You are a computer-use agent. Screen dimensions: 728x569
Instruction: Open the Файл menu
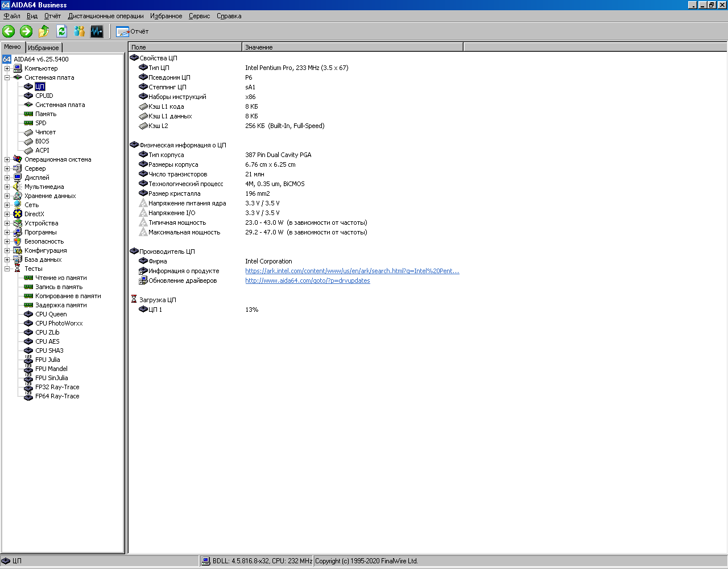tap(12, 16)
